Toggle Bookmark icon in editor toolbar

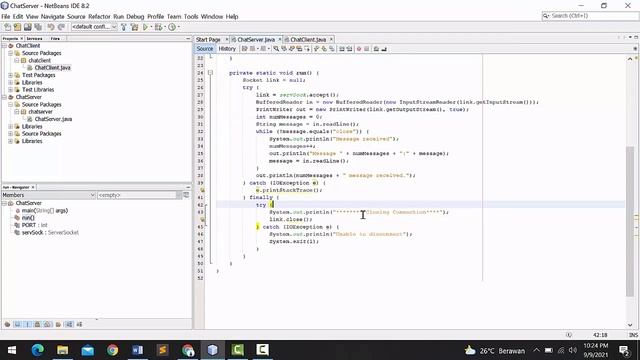click(x=332, y=49)
